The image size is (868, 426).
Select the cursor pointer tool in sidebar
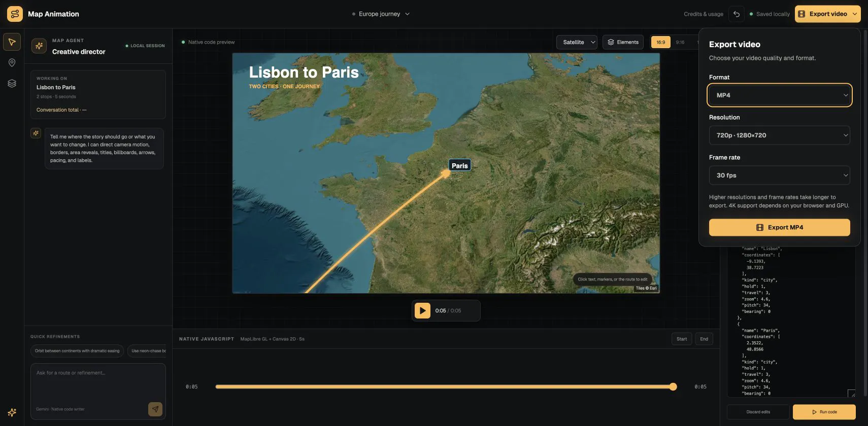12,42
